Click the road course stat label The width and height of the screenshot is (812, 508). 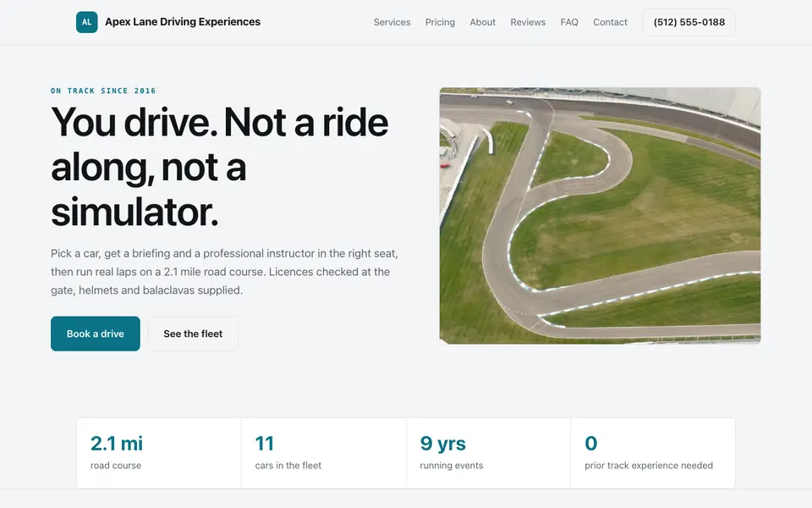coord(116,466)
